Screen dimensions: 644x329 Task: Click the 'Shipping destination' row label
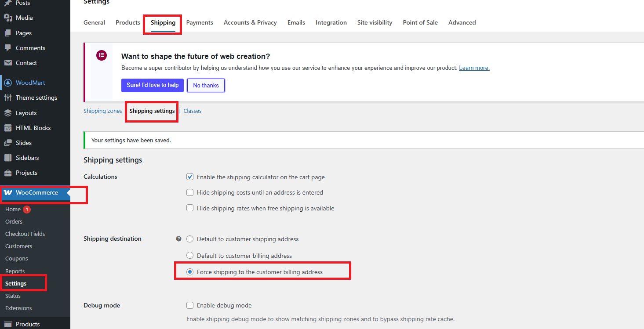click(x=113, y=239)
